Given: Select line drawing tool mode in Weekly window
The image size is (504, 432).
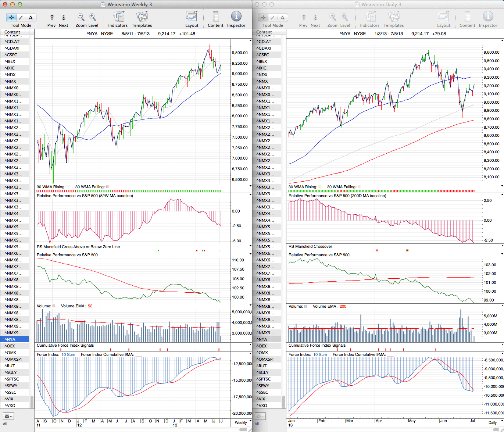Looking at the screenshot, I should tap(21, 17).
